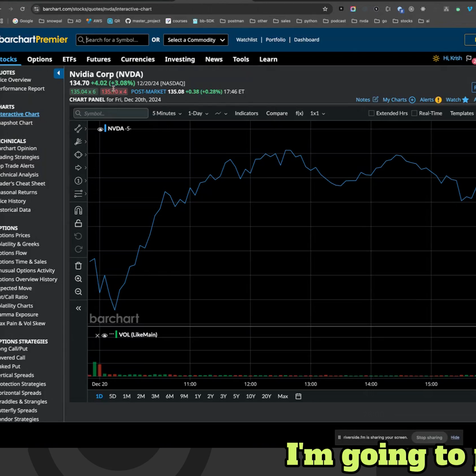Collapse the left sidebar panel
476x476 pixels.
click(58, 73)
